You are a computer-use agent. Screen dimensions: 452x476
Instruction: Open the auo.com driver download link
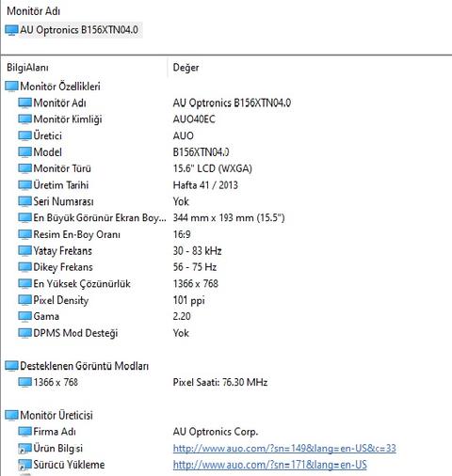pyautogui.click(x=269, y=465)
